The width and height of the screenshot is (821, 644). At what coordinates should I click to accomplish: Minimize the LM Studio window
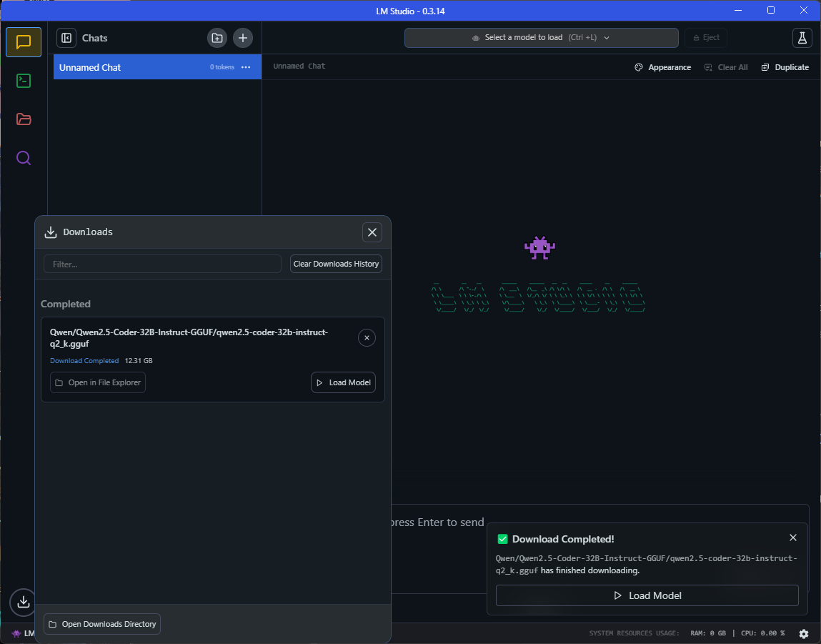pyautogui.click(x=738, y=11)
